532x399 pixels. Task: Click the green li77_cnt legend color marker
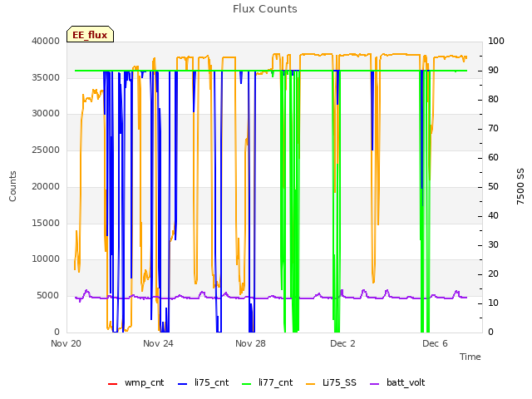[246, 384]
